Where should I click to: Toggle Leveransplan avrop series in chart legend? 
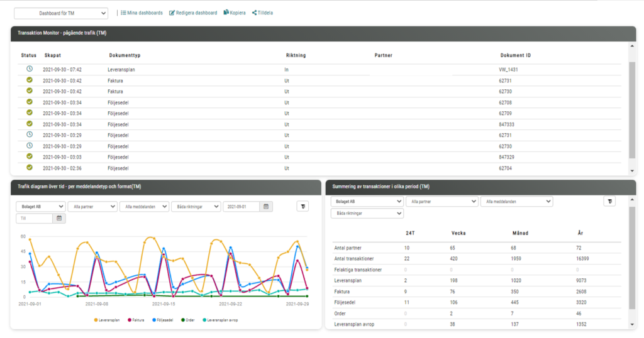point(221,320)
